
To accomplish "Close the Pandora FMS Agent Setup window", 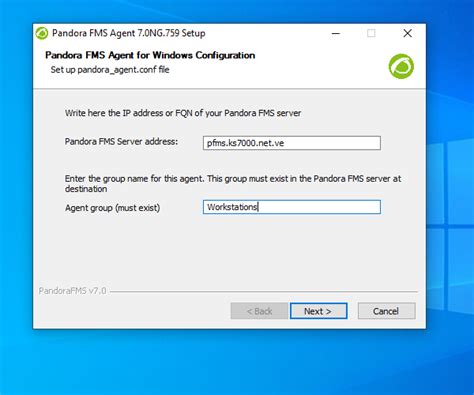I will pos(407,33).
